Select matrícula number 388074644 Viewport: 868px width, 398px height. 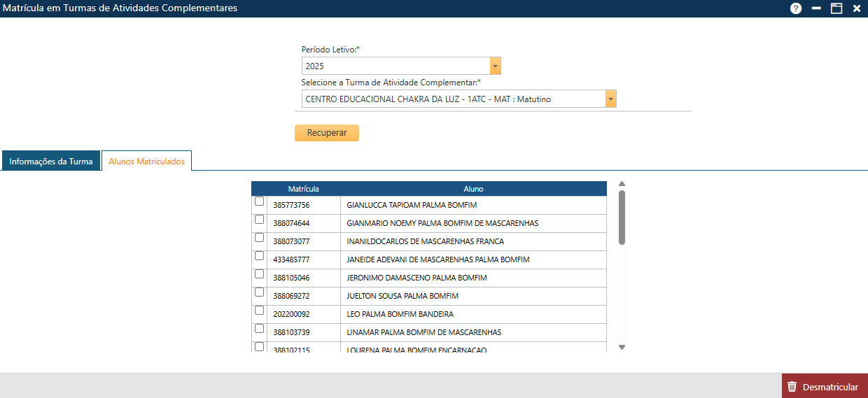291,223
